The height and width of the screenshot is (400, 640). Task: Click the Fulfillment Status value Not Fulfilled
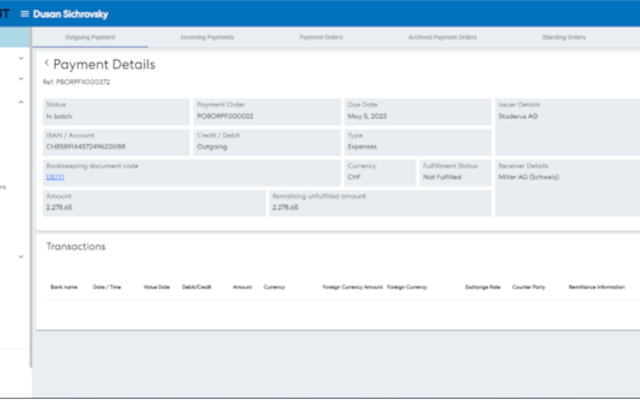pos(442,177)
